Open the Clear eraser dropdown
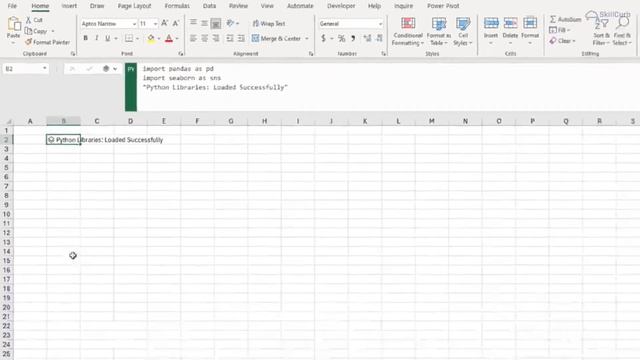 tap(562, 41)
